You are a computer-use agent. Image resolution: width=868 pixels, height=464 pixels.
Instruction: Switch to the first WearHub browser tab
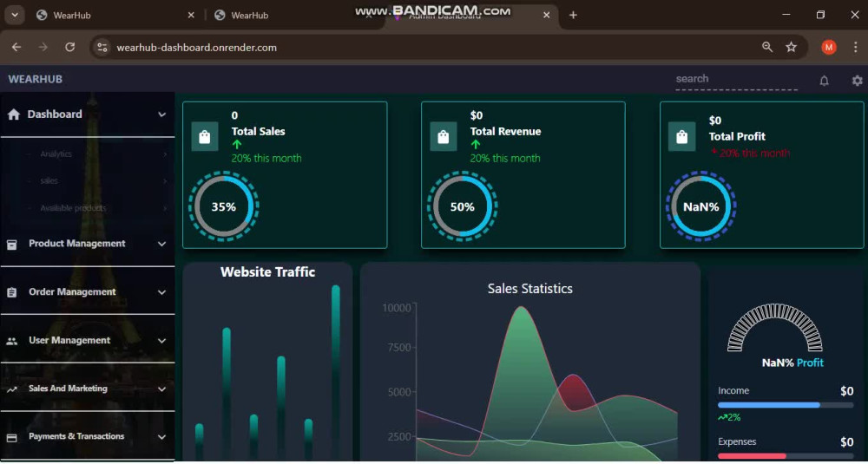click(116, 16)
